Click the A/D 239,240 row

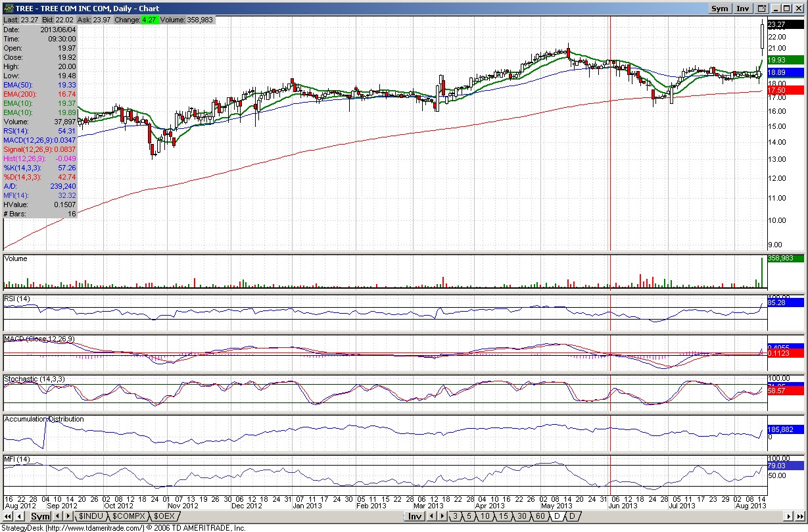(40, 186)
